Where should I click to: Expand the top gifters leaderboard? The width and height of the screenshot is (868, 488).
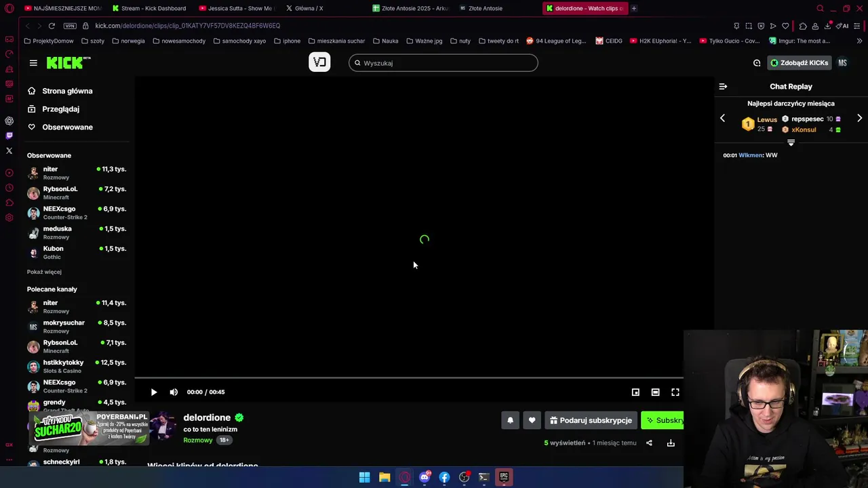pyautogui.click(x=791, y=142)
